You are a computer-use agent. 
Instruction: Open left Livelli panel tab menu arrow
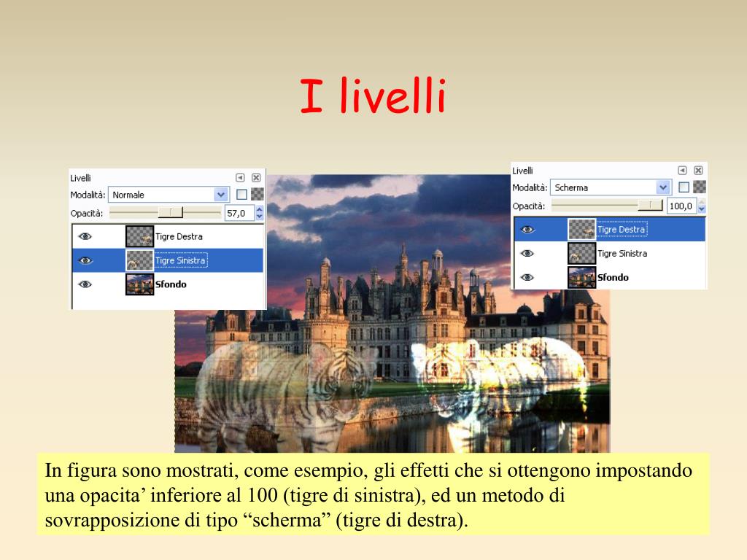click(x=240, y=178)
